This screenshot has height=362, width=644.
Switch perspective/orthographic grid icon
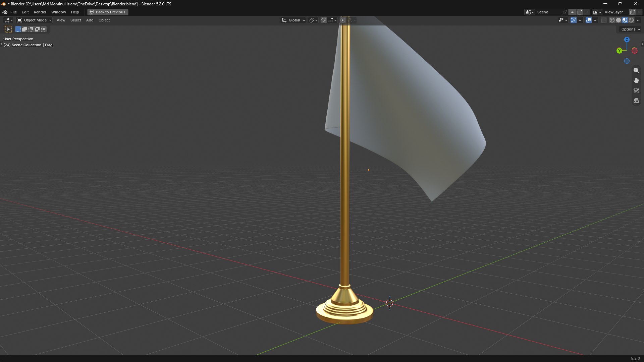pyautogui.click(x=636, y=101)
